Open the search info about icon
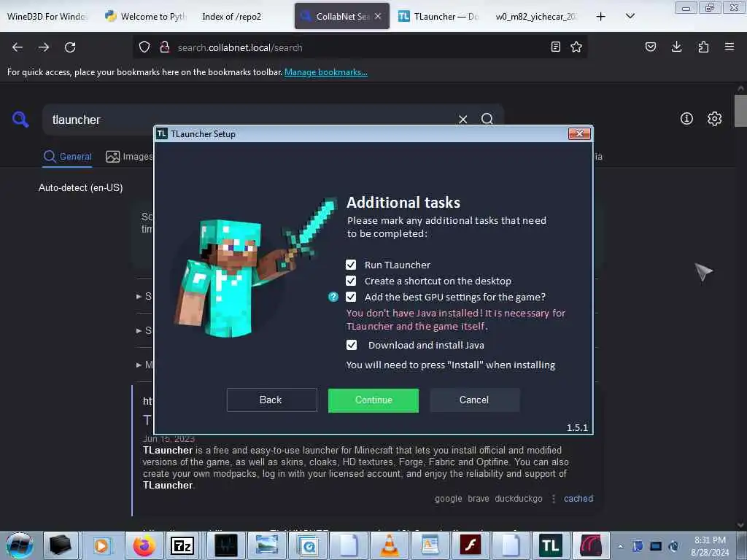747x560 pixels. (686, 119)
